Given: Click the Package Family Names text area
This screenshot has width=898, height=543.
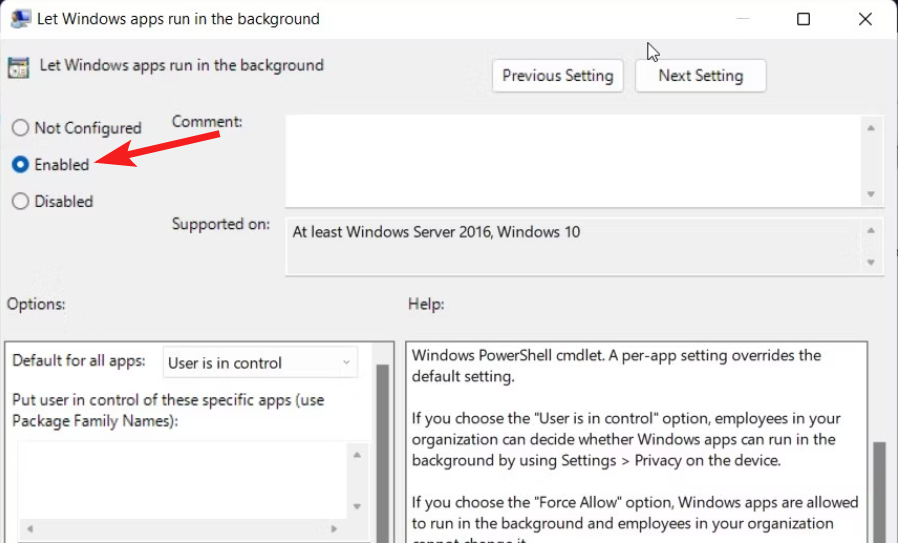Looking at the screenshot, I should [x=182, y=480].
